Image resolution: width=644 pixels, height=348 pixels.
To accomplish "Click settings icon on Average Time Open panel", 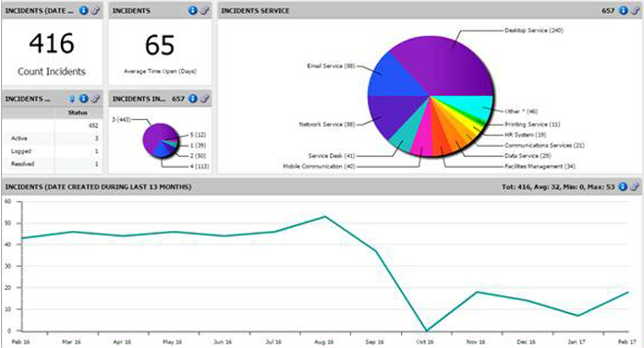I will coord(204,11).
